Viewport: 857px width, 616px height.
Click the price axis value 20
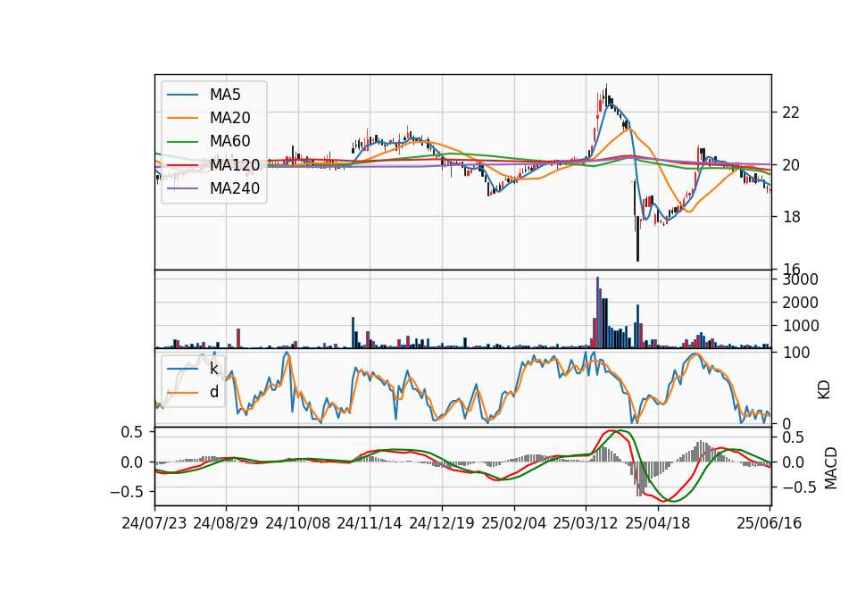tap(791, 165)
